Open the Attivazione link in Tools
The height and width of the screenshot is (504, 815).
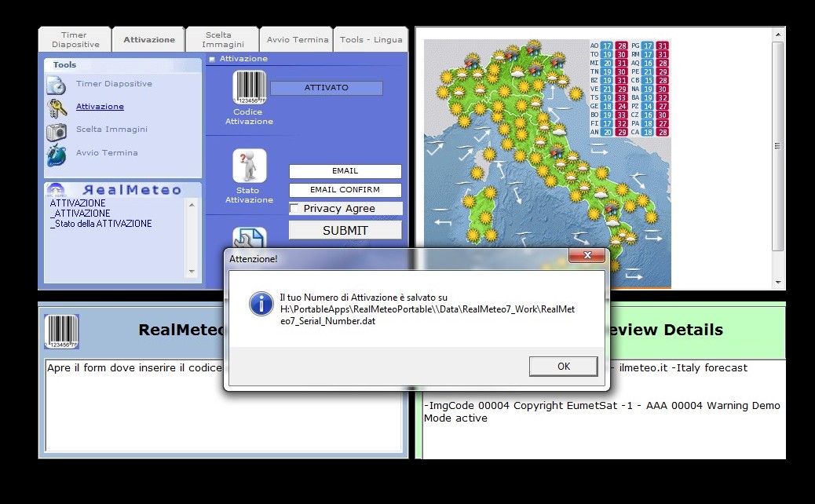click(x=100, y=107)
